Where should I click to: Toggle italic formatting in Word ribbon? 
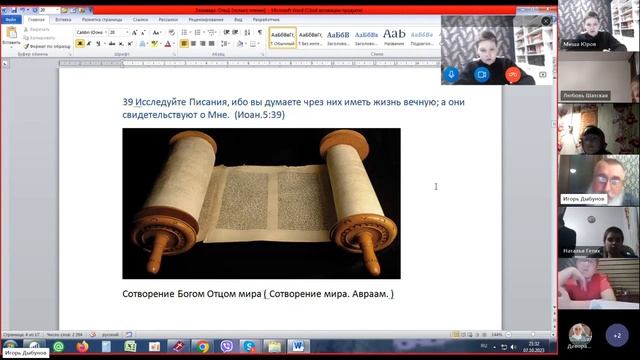point(89,43)
